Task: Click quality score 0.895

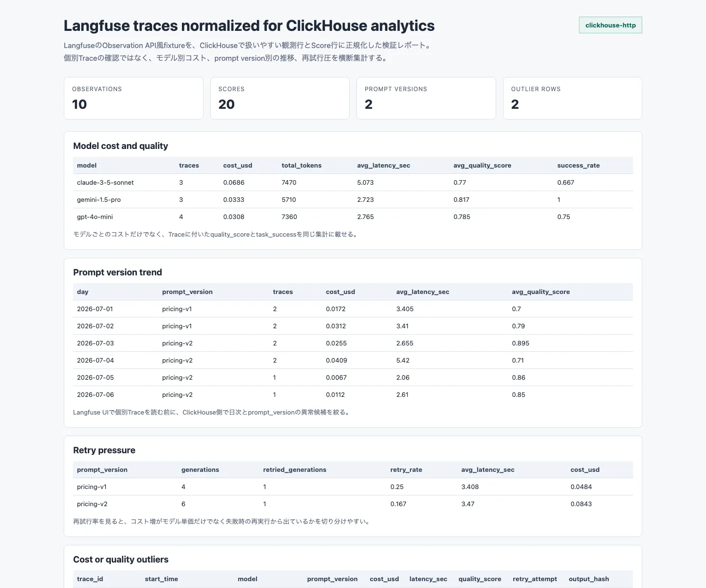Action: [521, 343]
